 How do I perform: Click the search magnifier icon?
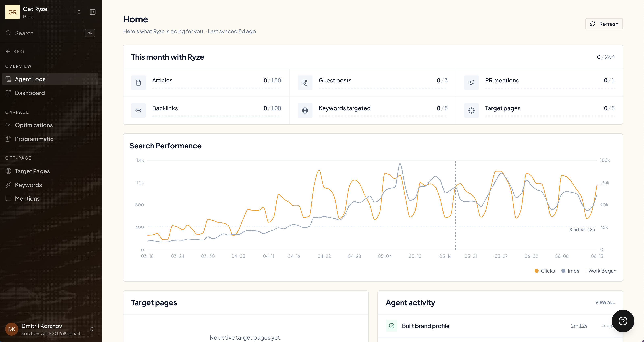click(8, 33)
